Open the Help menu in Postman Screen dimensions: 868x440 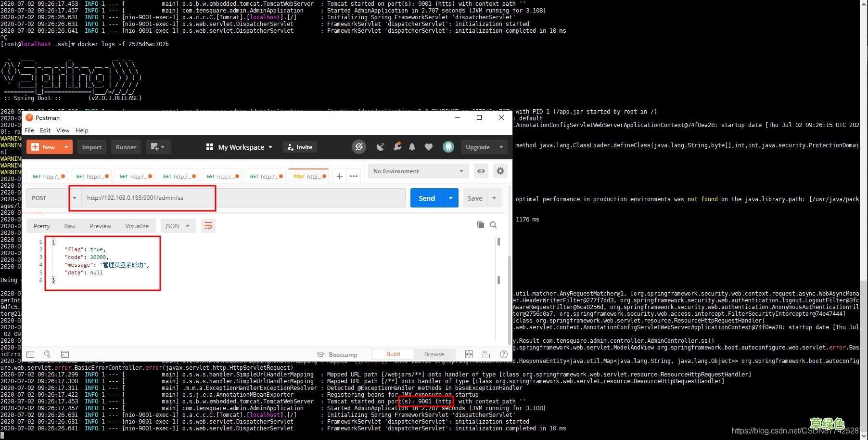point(82,130)
